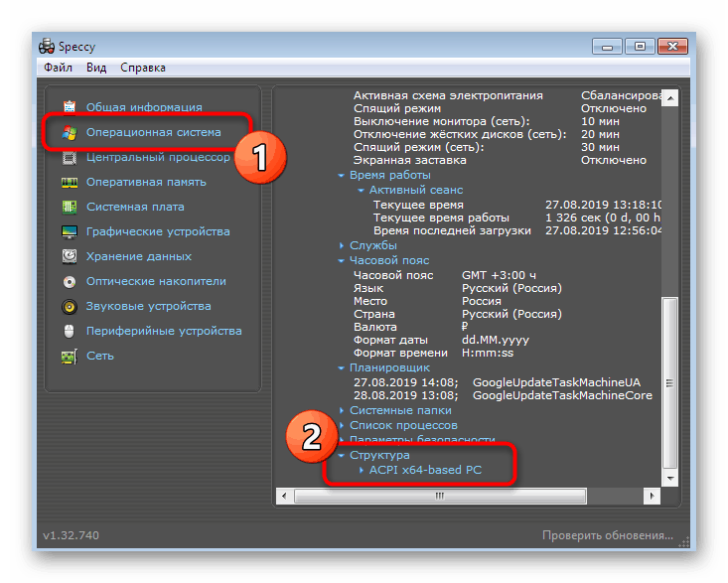Close the Speccy window
This screenshot has width=728, height=583.
point(672,47)
